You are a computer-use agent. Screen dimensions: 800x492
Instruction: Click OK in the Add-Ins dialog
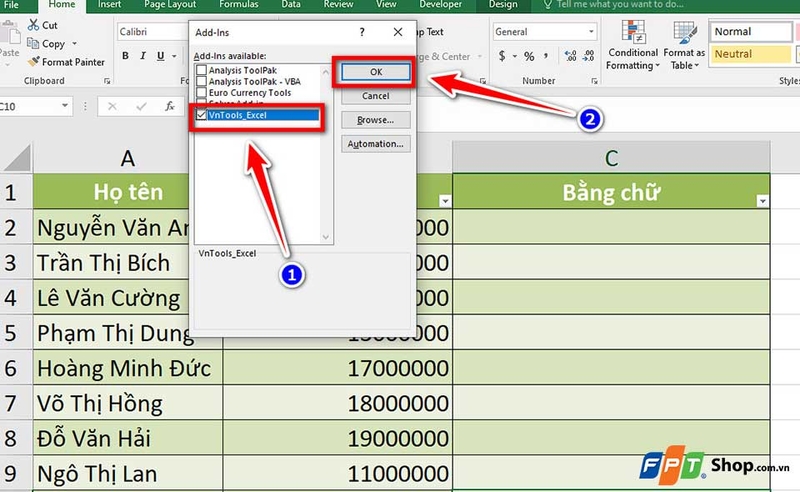point(376,72)
